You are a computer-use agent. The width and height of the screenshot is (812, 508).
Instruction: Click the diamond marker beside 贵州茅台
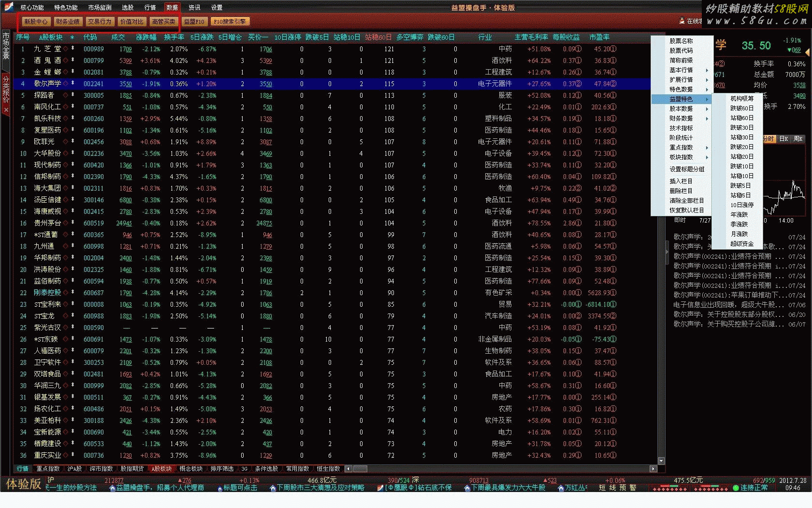click(x=65, y=223)
